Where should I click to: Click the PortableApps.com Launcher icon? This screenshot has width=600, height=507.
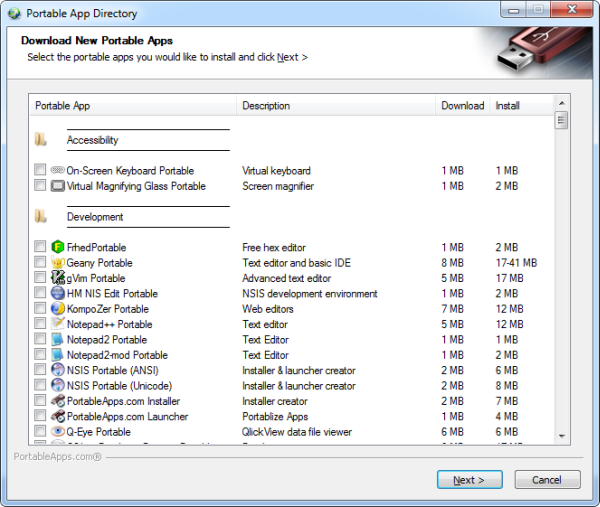[x=57, y=416]
